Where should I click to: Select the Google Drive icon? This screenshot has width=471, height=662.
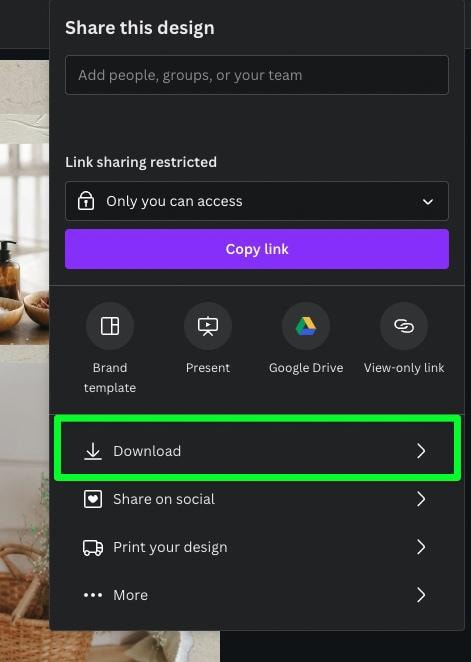[306, 326]
